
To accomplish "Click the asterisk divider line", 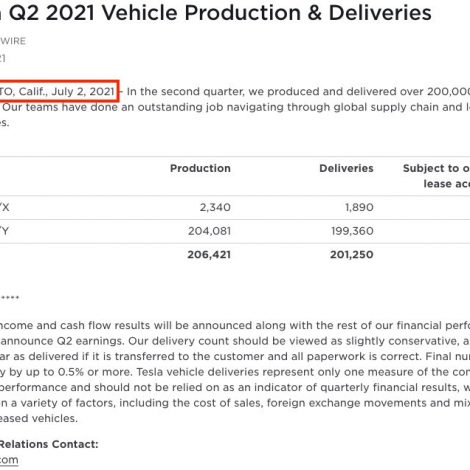I will coord(10,297).
